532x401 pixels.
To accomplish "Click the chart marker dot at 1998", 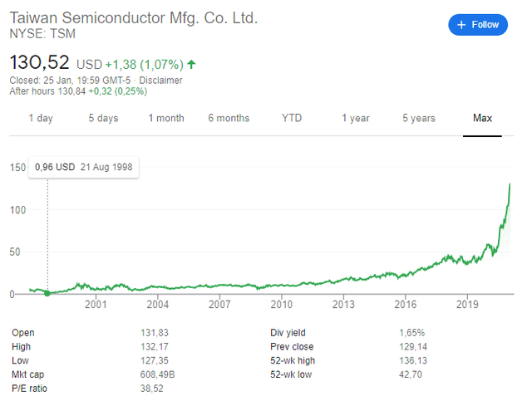I will click(x=47, y=292).
